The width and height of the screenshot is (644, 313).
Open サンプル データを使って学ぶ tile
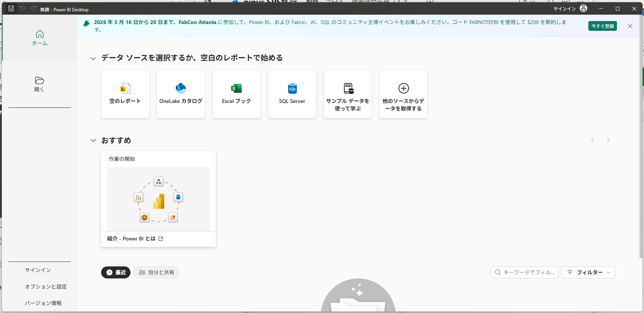tap(348, 94)
